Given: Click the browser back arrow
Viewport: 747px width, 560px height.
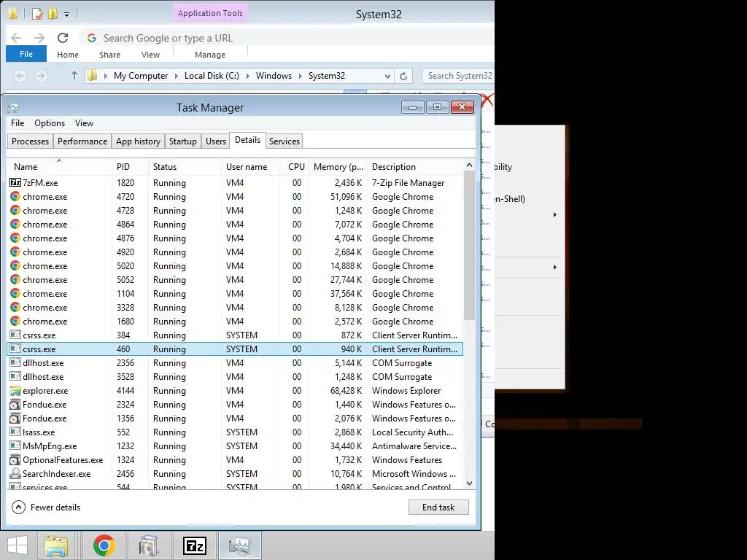Looking at the screenshot, I should 16,38.
